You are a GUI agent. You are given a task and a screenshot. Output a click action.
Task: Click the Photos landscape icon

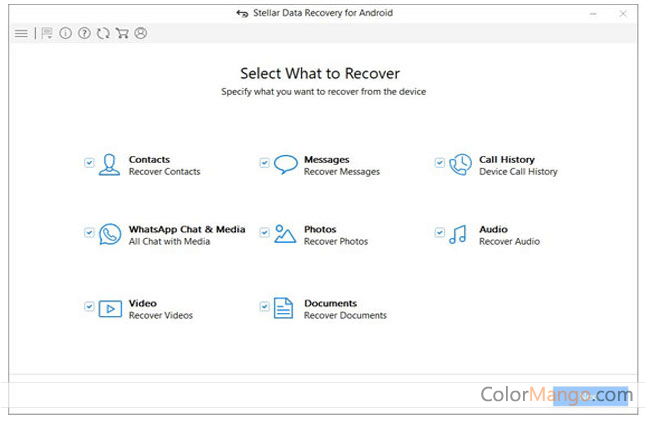[285, 234]
